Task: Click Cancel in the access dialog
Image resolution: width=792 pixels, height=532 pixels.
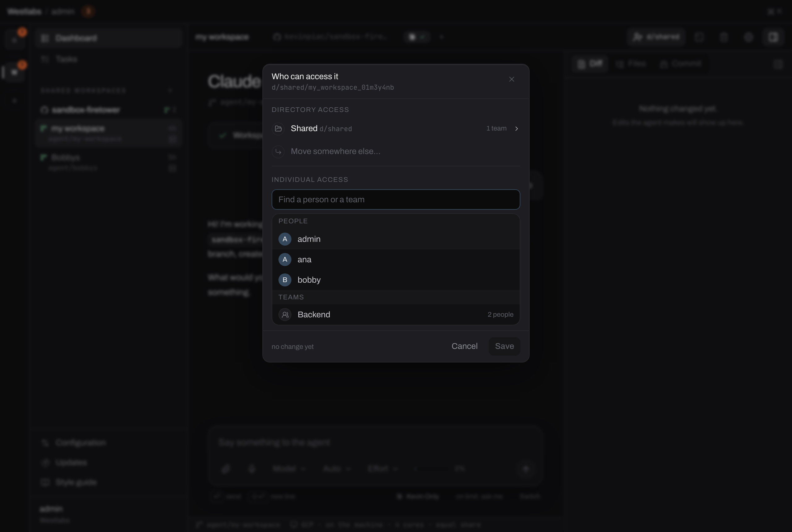Action: 464,346
